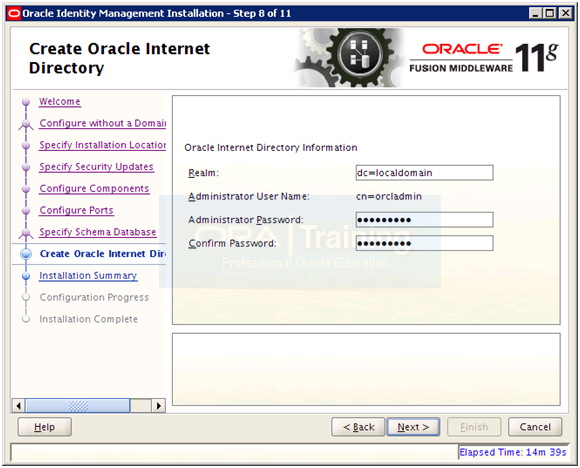Cancel the installation
The width and height of the screenshot is (580, 468).
coord(535,427)
